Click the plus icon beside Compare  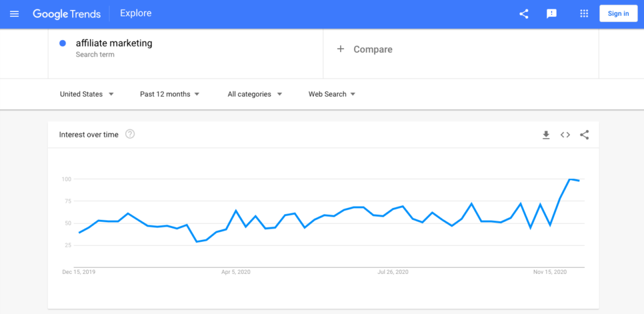coord(340,49)
